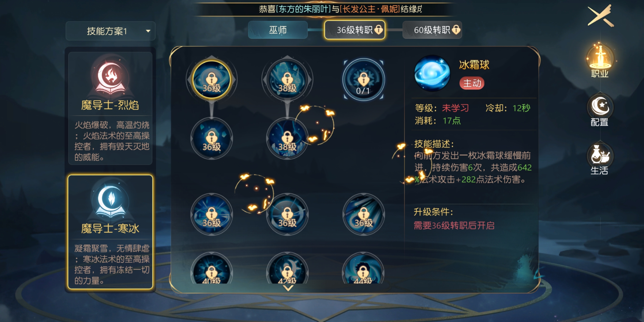Select the locked 38级 skill in top row

287,80
